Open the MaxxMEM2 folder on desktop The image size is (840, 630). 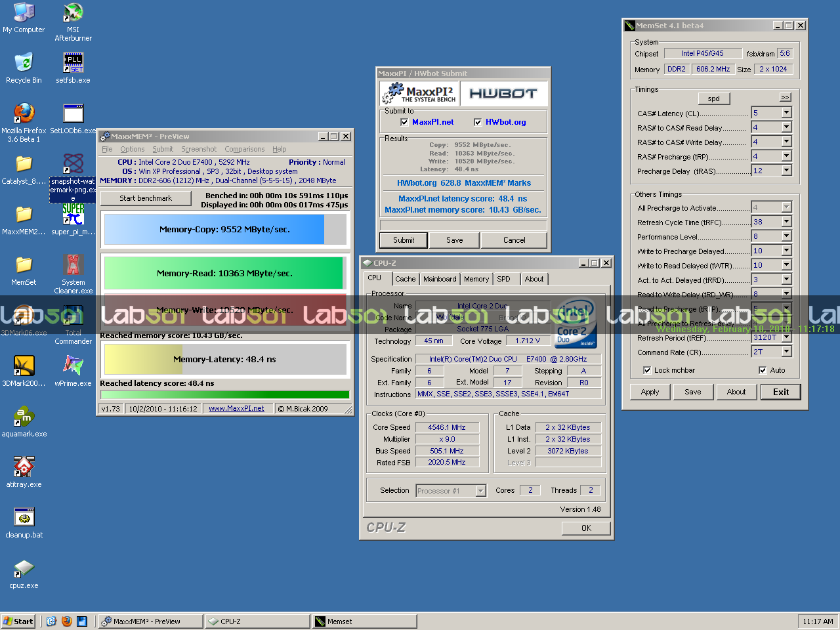pos(24,220)
